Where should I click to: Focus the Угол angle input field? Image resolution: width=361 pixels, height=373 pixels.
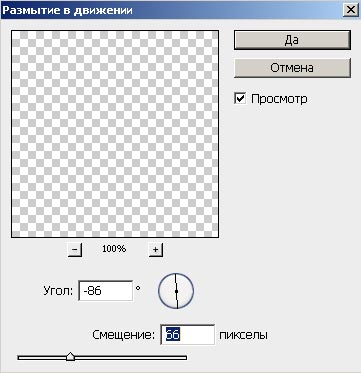click(106, 291)
